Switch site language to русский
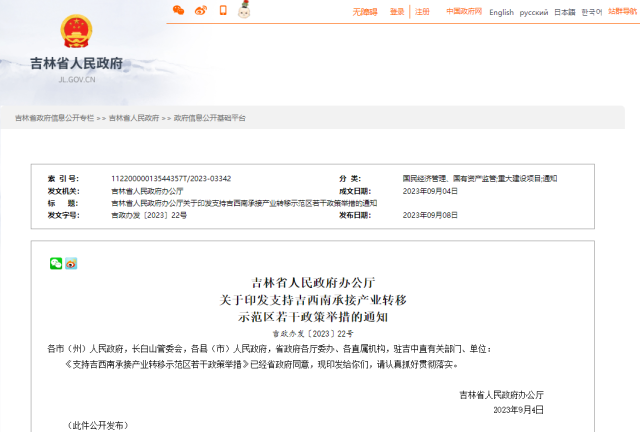The image size is (640, 432). 534,12
